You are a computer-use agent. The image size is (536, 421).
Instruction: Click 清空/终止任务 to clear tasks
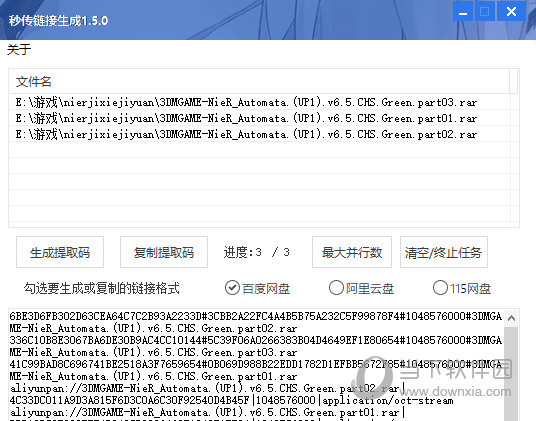point(444,252)
